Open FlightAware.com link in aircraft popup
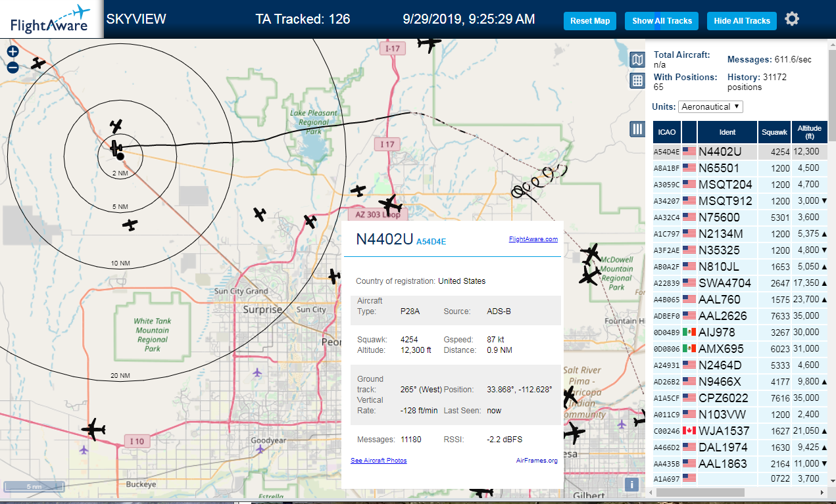 (533, 239)
